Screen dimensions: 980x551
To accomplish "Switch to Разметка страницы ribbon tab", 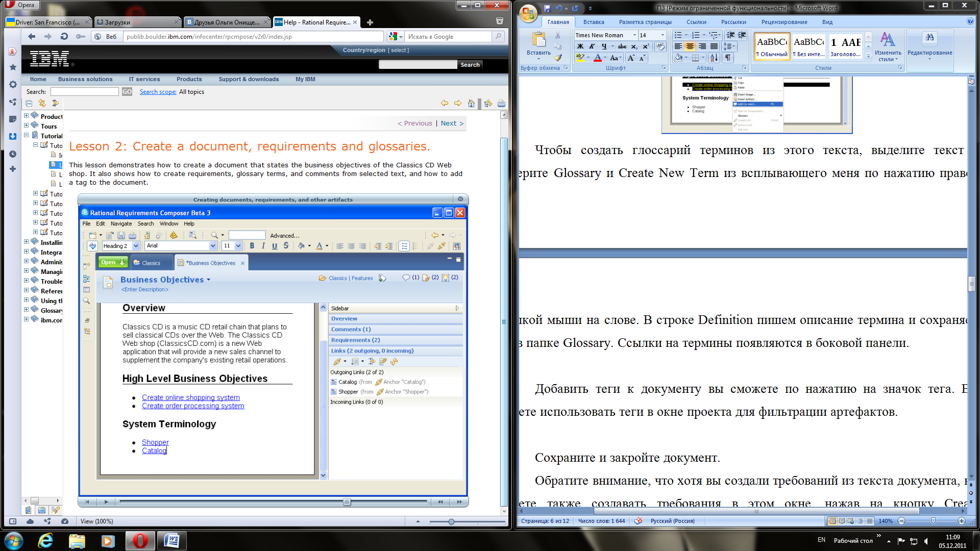I will [645, 22].
